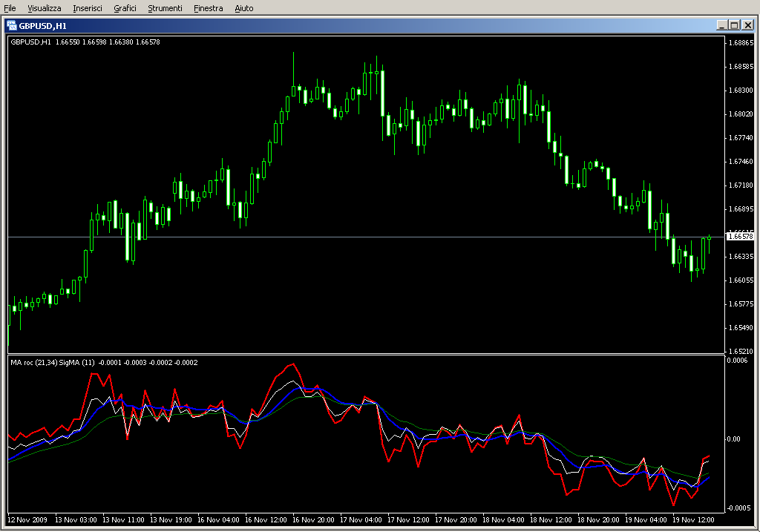Click the 18 Nov 12:00 time axis label

point(551,520)
